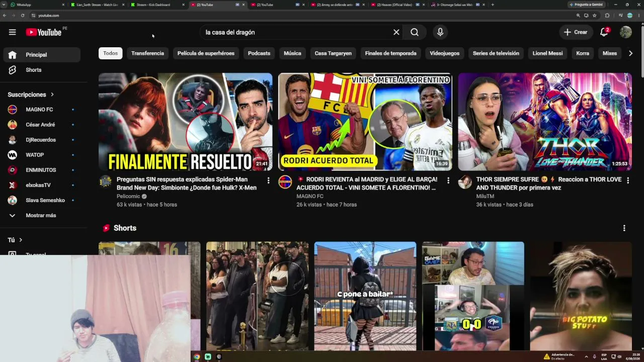Show hidden system tray icons

(586, 357)
